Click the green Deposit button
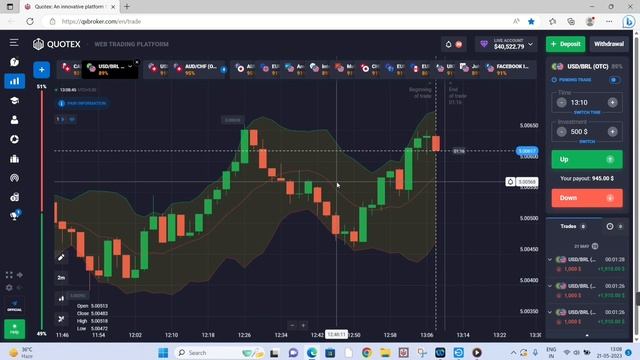Screen dimensions: 640x360 click(565, 44)
